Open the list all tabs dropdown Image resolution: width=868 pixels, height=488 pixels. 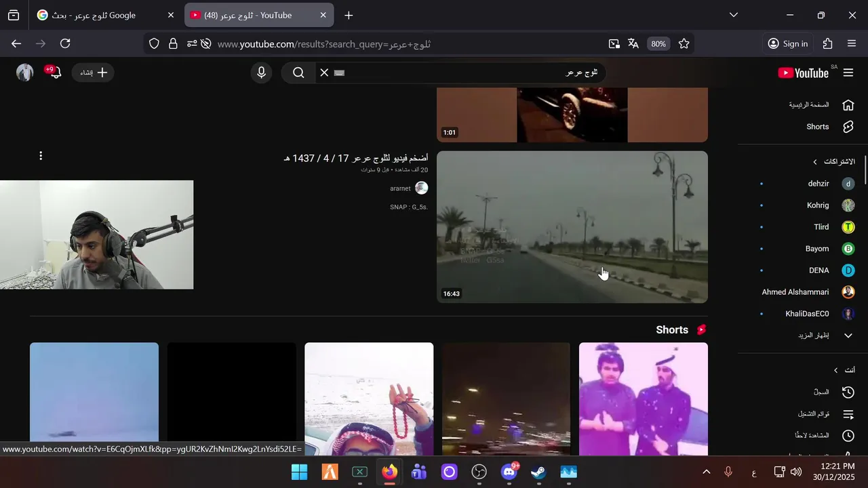pyautogui.click(x=733, y=15)
